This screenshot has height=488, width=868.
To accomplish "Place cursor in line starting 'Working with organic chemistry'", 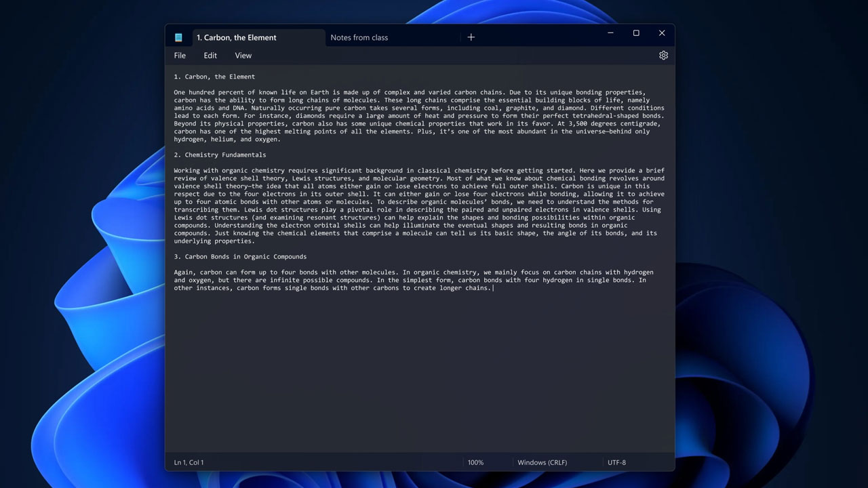I will point(419,171).
